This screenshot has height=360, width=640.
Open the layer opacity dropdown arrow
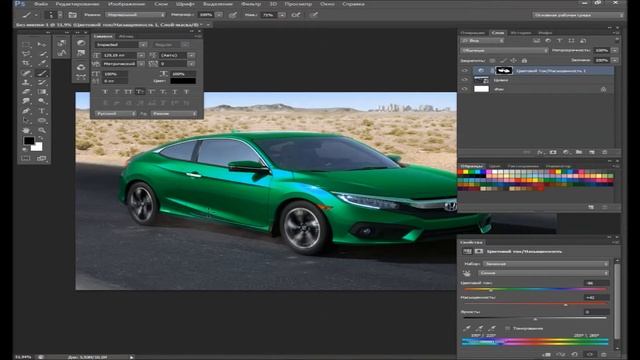pyautogui.click(x=614, y=50)
